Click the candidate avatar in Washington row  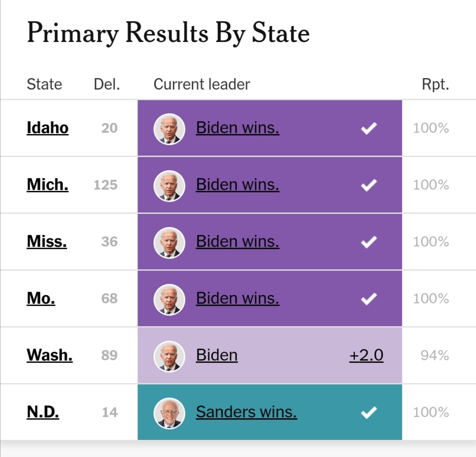click(169, 356)
